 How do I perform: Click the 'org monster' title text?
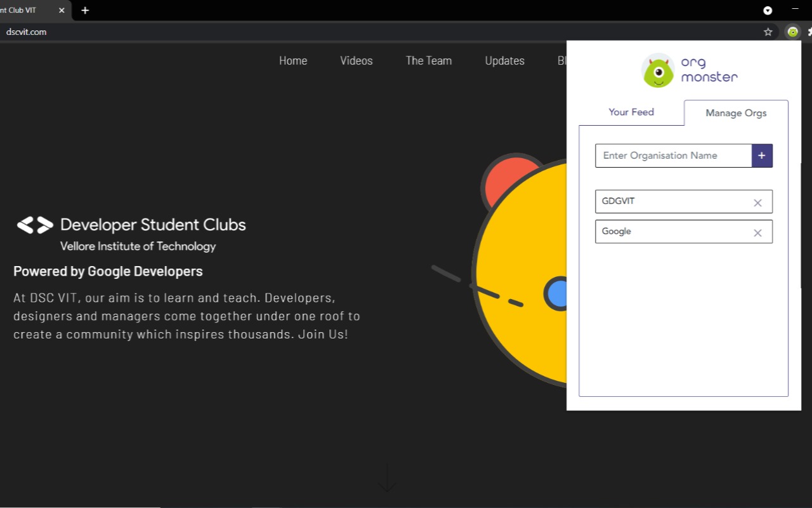(709, 70)
